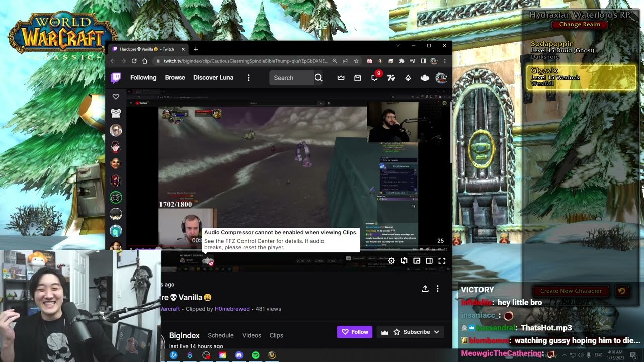Bookmark this page with the star icon
The height and width of the screenshot is (362, 644).
pyautogui.click(x=356, y=61)
